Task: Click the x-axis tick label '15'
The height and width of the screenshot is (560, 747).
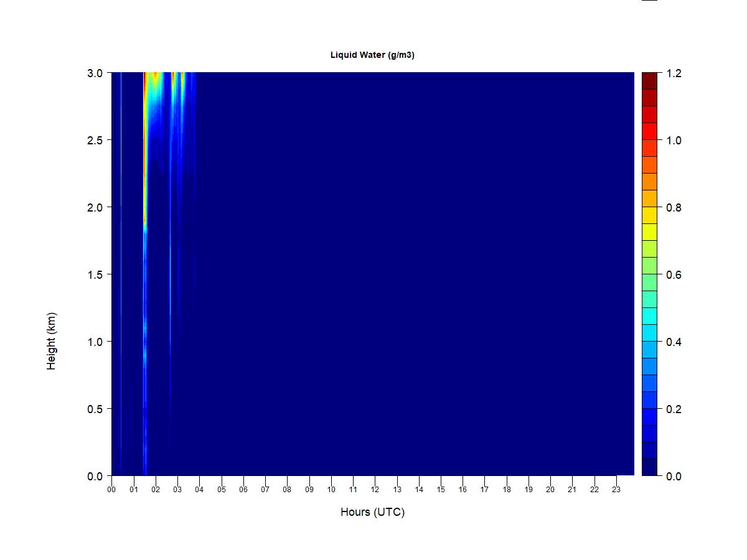Action: pos(441,490)
